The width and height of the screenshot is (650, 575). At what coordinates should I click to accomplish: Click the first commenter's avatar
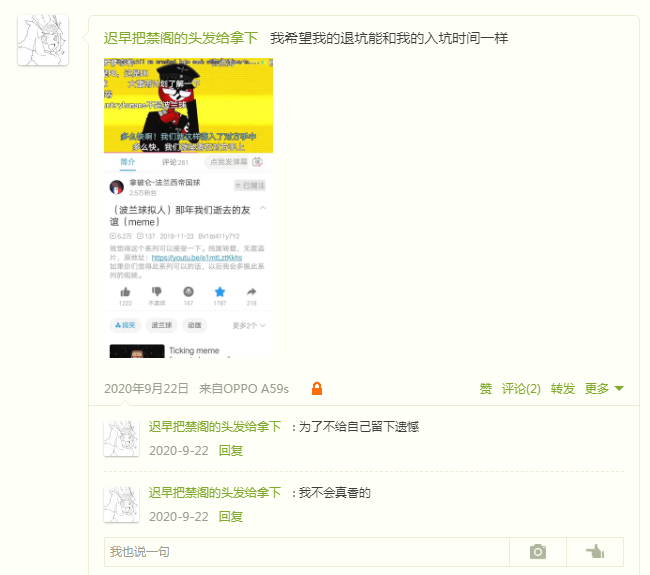click(x=121, y=439)
